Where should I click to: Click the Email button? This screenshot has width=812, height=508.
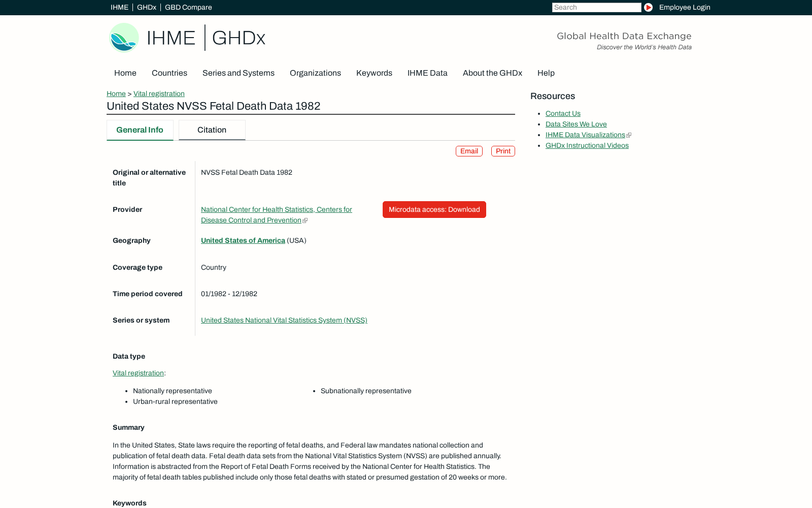(469, 151)
